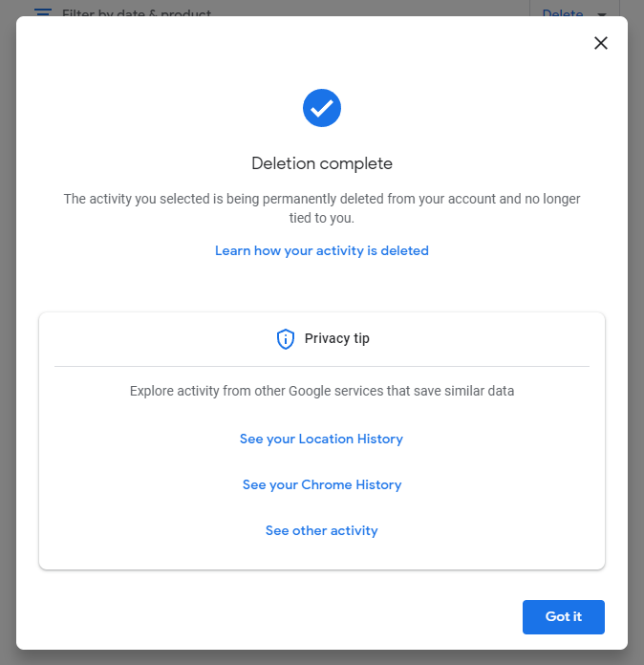
Task: Open See your Chrome History link
Action: [322, 485]
